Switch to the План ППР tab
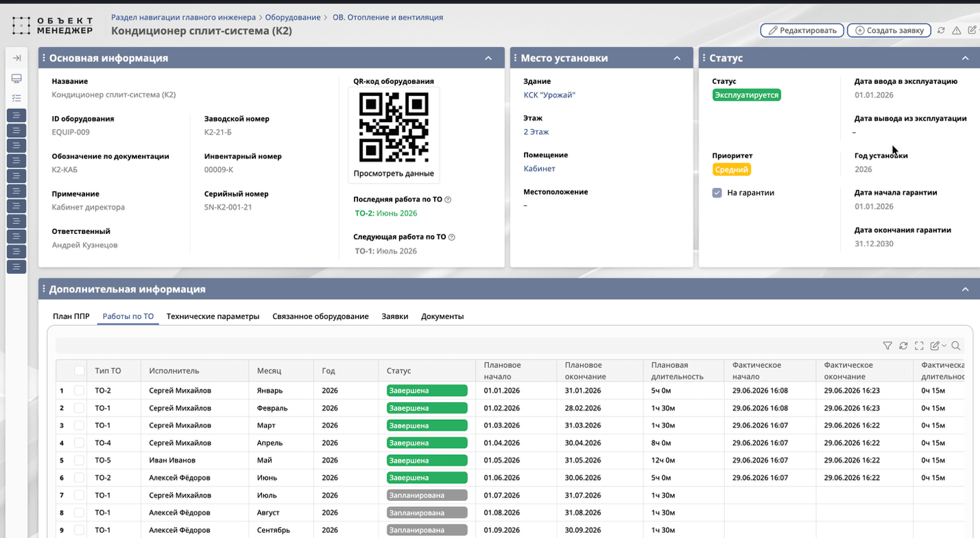Screen dimensions: 980x538 71,316
